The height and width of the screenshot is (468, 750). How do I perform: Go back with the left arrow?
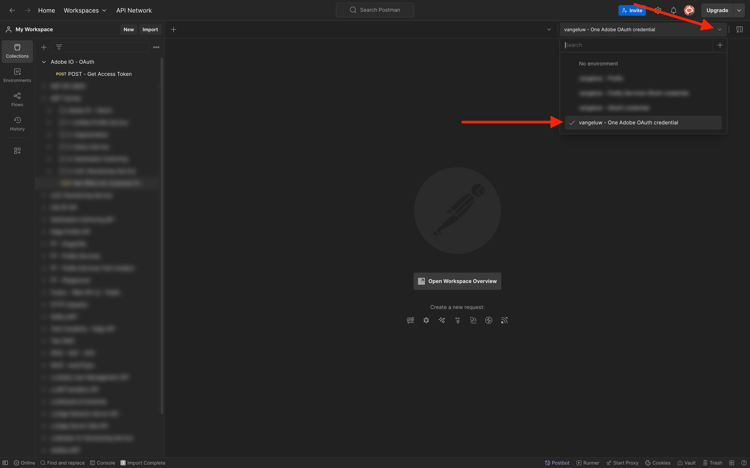click(x=12, y=10)
